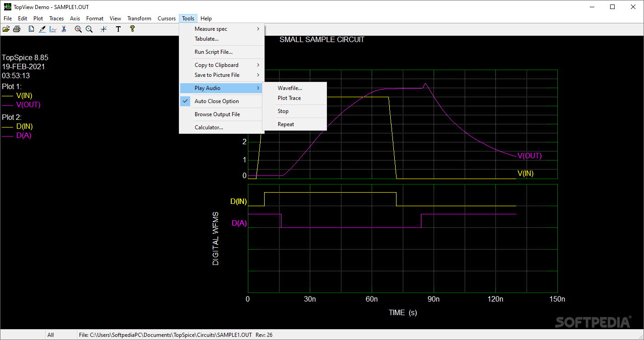Screen dimensions: 644x340
Task: Click Stop in the Play Audio submenu
Action: (294, 111)
